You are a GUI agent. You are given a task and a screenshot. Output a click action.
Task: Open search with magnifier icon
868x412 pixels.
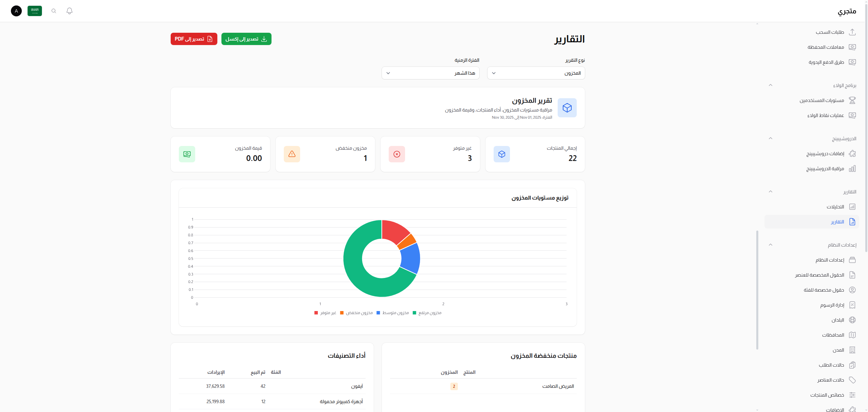pos(54,11)
